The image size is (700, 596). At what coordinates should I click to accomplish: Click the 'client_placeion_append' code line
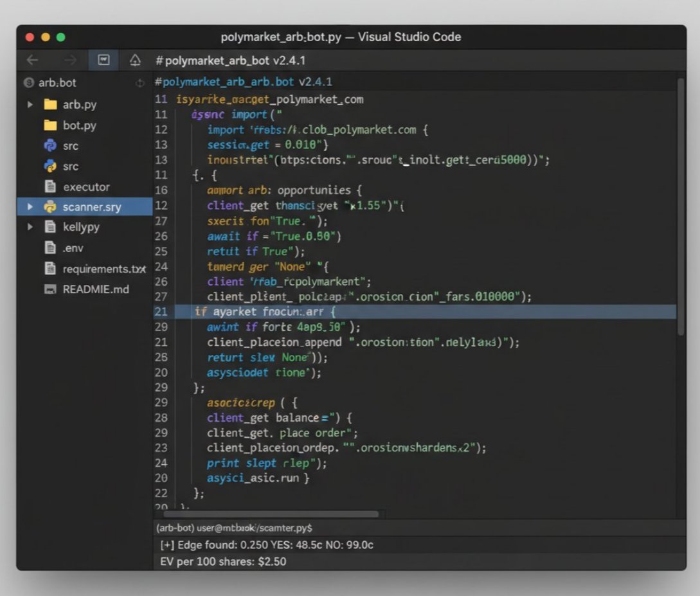tap(363, 343)
